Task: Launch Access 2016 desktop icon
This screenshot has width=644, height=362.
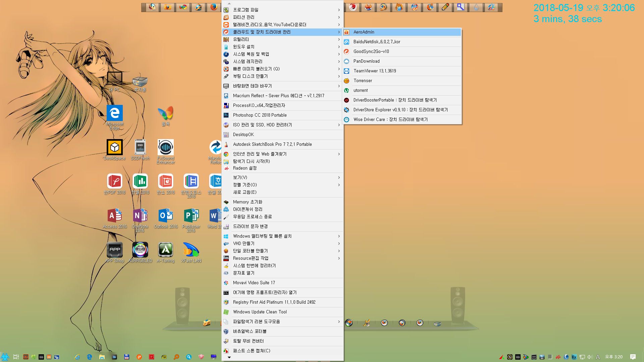Action: point(115,218)
